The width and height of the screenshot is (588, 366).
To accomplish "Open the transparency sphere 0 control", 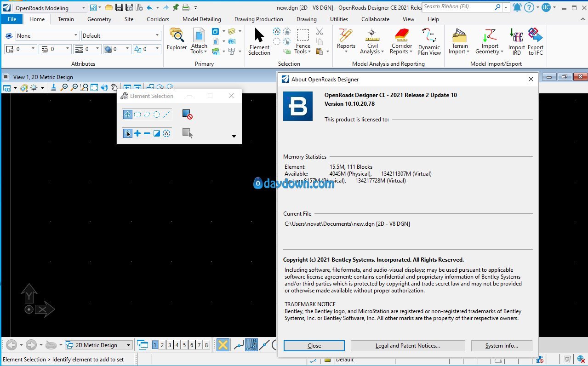I will click(116, 49).
